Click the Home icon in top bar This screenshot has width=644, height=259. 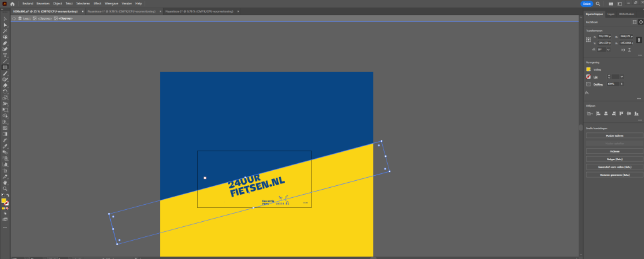(x=12, y=4)
